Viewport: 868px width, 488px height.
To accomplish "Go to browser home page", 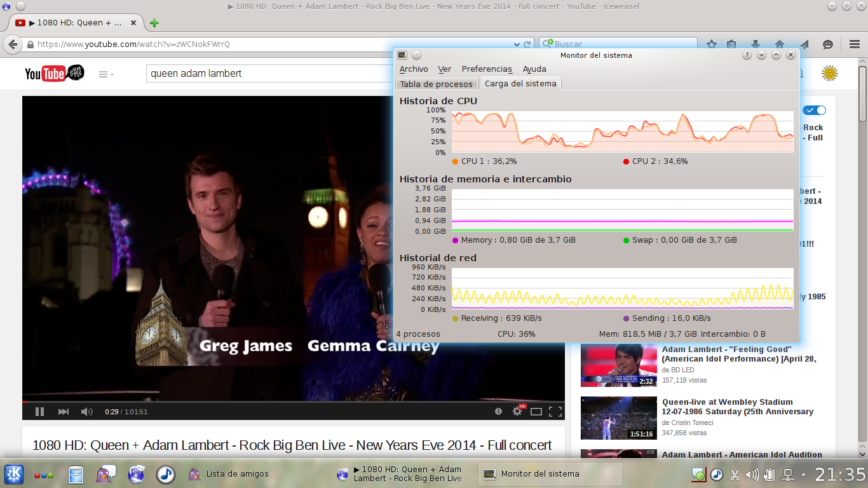I will pos(780,44).
